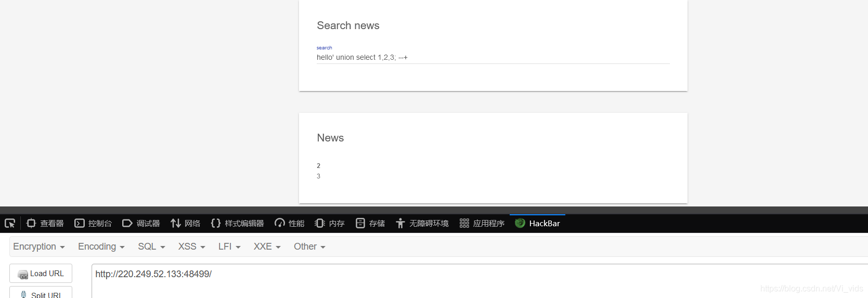Open the Application (应用程序) panel
This screenshot has width=868, height=298.
click(x=482, y=224)
